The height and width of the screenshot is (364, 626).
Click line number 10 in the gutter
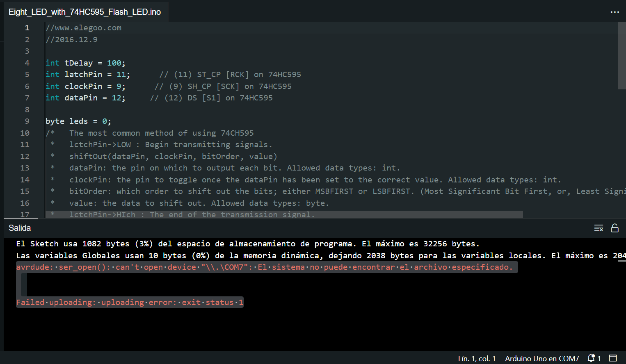point(25,133)
